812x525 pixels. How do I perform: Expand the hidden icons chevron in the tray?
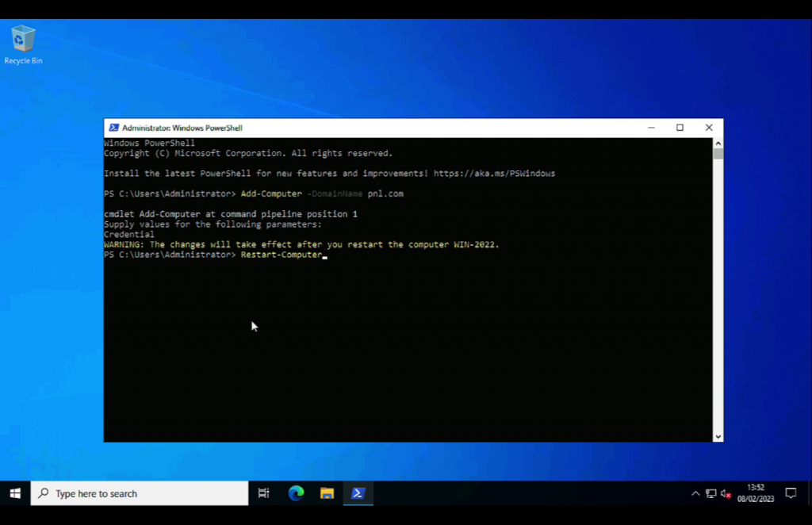(x=695, y=493)
